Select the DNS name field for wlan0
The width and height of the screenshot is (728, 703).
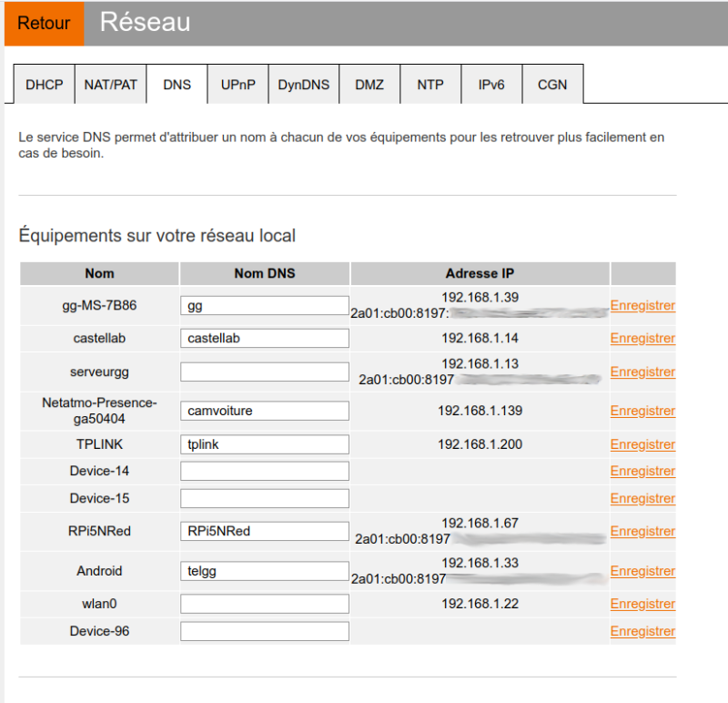coord(265,604)
